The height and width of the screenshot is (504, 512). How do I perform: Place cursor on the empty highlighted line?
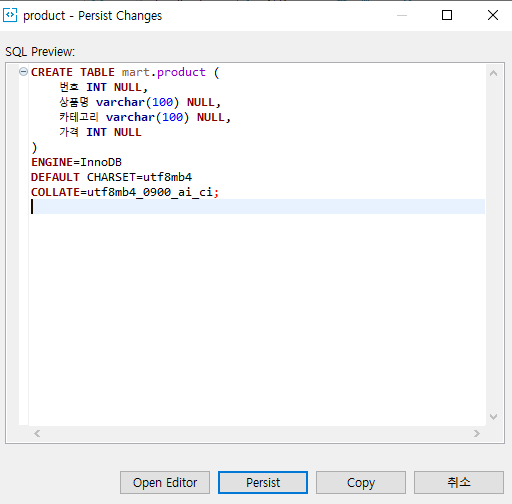point(257,207)
